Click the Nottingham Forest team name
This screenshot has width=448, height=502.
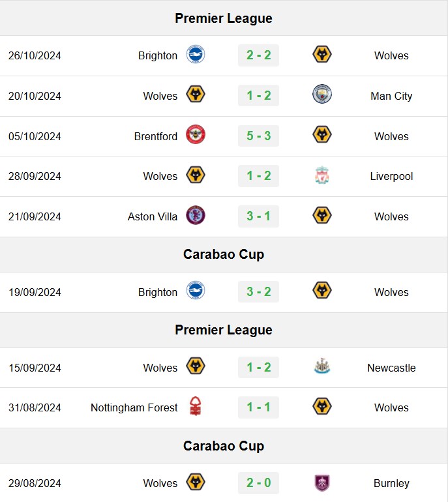[134, 407]
